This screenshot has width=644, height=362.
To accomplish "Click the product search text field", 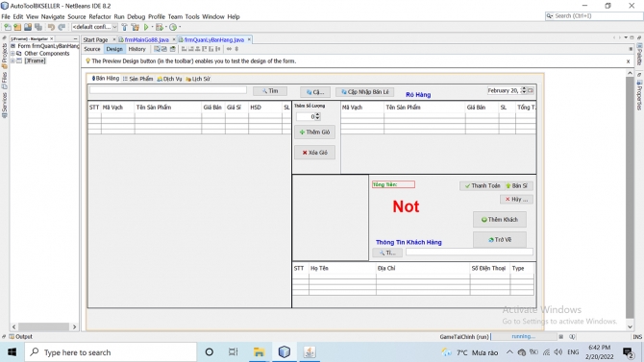I will point(168,90).
